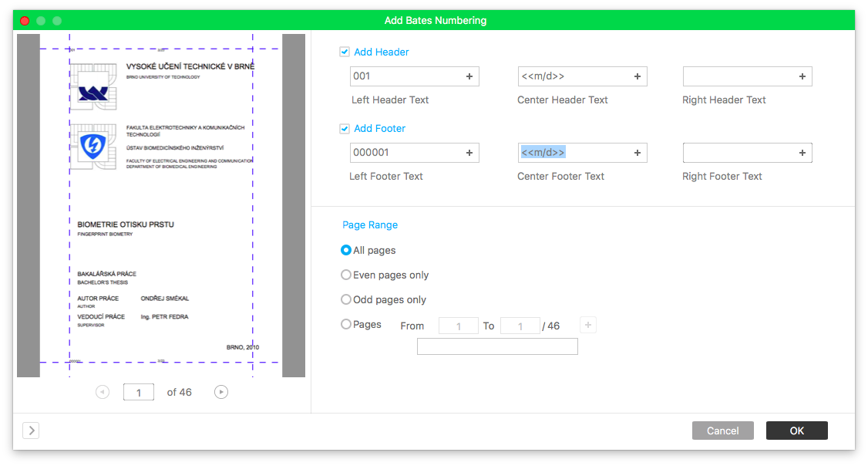Click the Center Header Text input field
Viewport: 868px width, 466px height.
pyautogui.click(x=582, y=76)
